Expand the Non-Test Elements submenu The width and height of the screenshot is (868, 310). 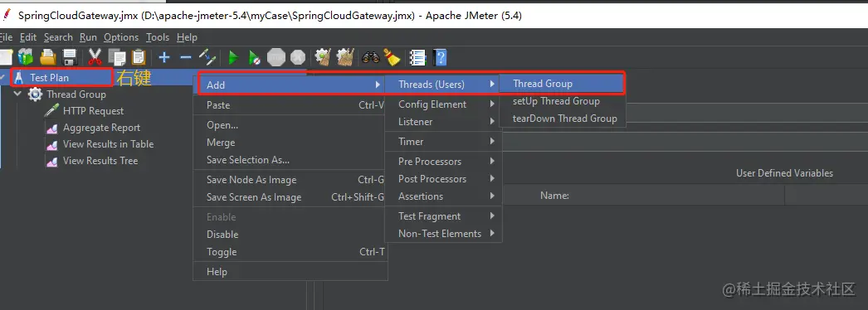(443, 234)
